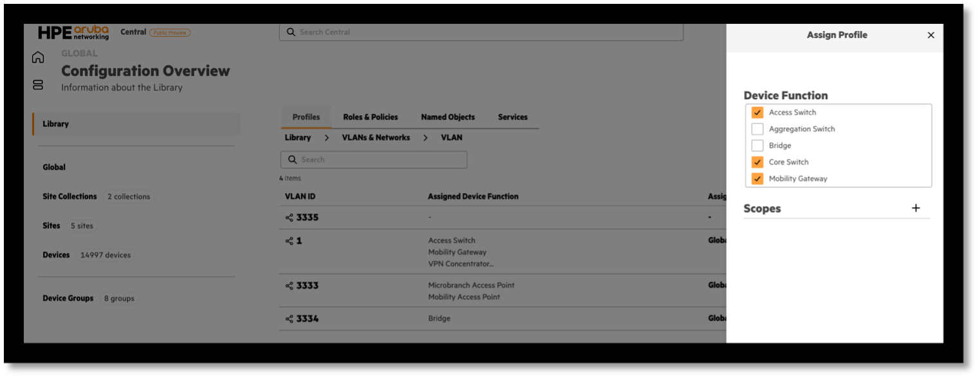
Task: Open Device Groups in the sidebar
Action: point(68,298)
